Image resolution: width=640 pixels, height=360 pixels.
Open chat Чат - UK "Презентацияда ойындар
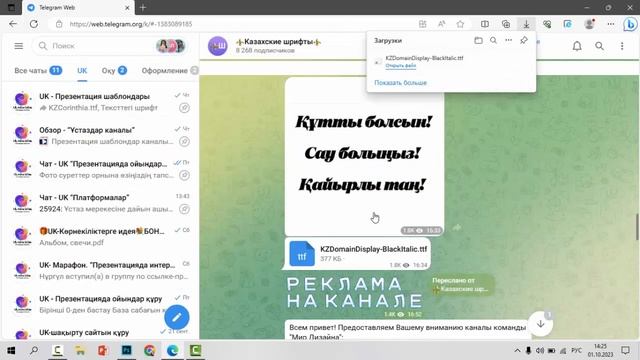100,169
